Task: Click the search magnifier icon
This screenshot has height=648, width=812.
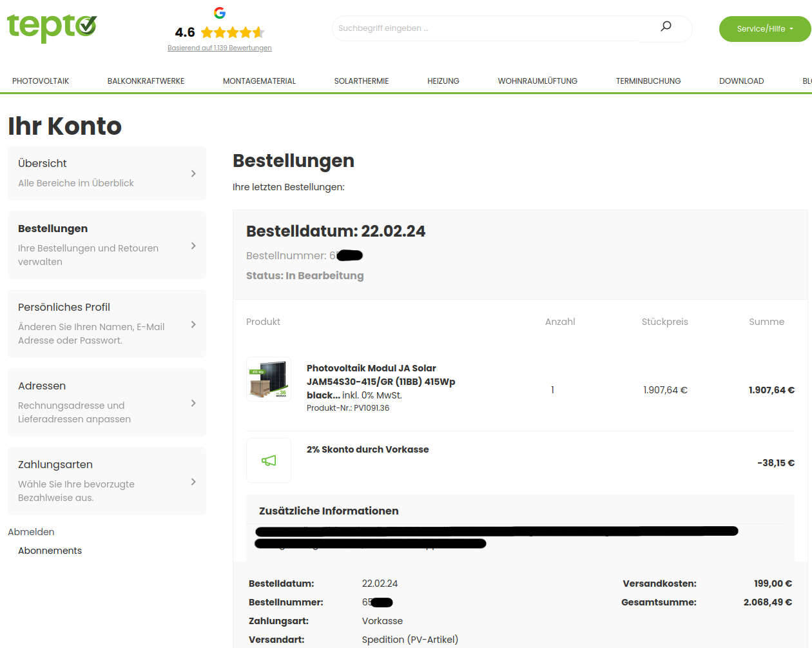Action: pos(666,26)
